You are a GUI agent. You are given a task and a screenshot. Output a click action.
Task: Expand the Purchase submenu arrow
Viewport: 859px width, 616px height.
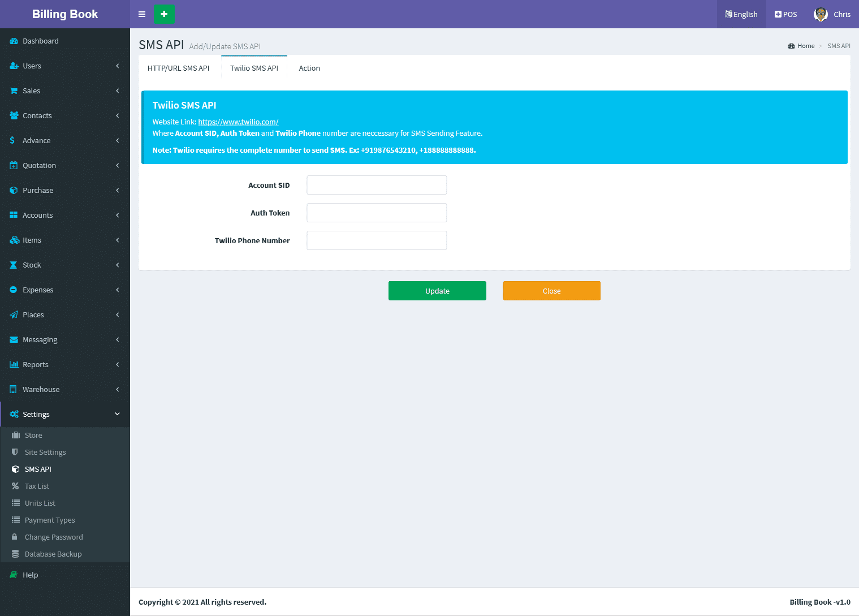point(117,191)
